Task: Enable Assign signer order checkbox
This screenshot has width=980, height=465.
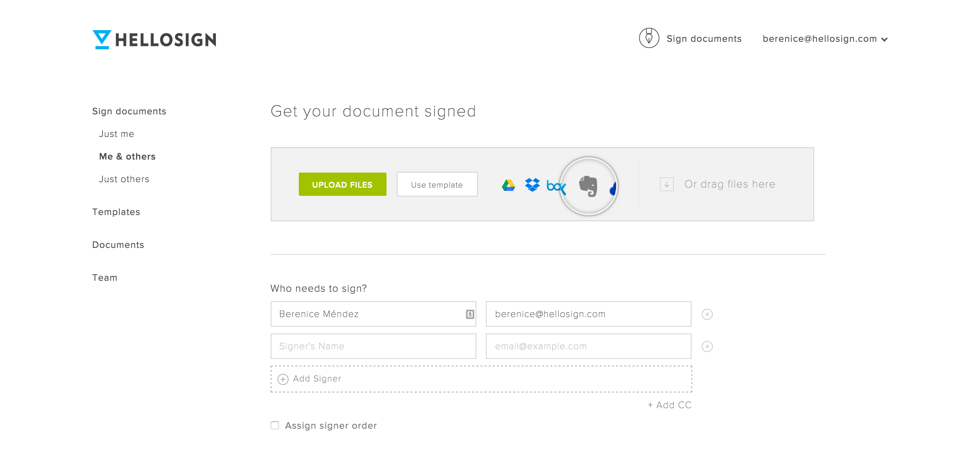Action: tap(274, 425)
